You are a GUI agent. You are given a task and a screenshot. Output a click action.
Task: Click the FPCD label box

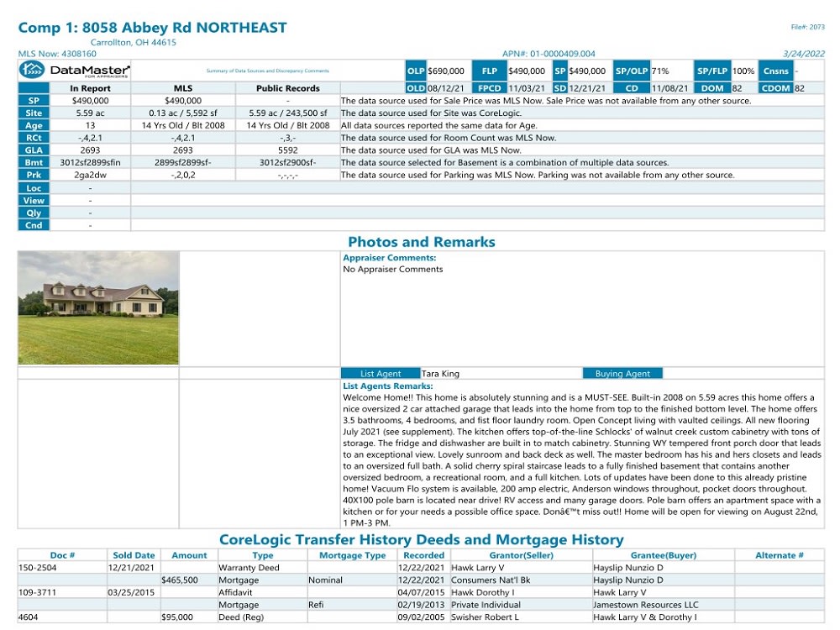tap(489, 88)
